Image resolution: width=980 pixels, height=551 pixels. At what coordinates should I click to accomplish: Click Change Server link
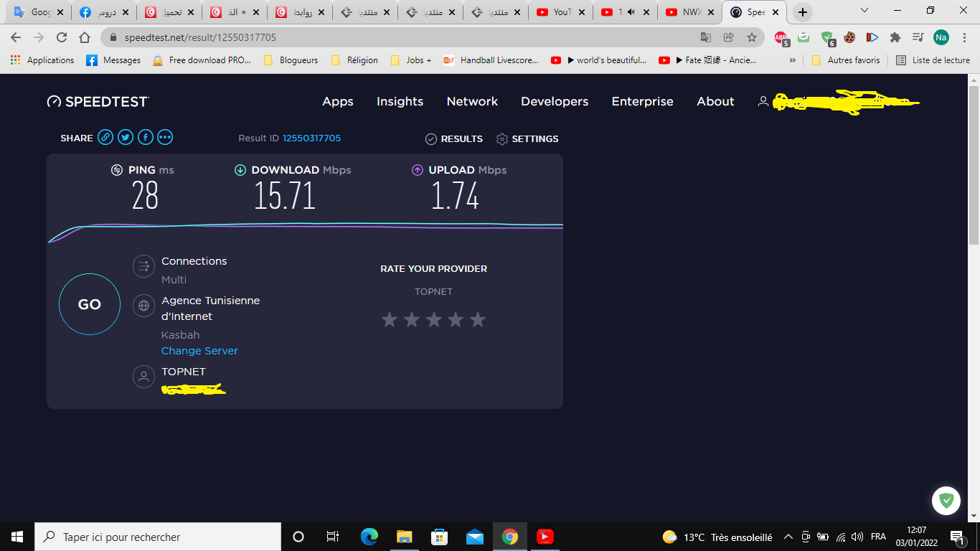point(199,351)
